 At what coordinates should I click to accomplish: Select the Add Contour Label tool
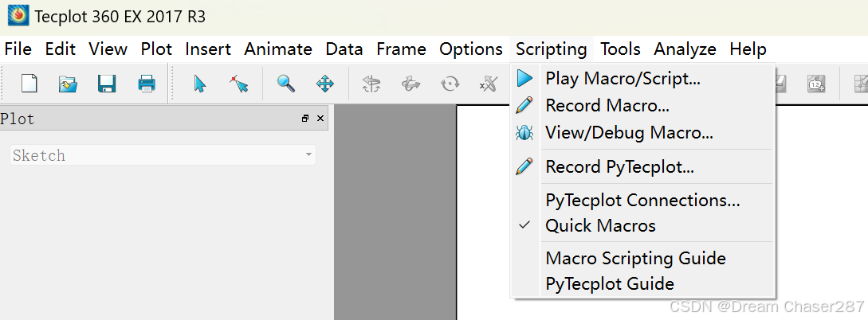click(816, 84)
